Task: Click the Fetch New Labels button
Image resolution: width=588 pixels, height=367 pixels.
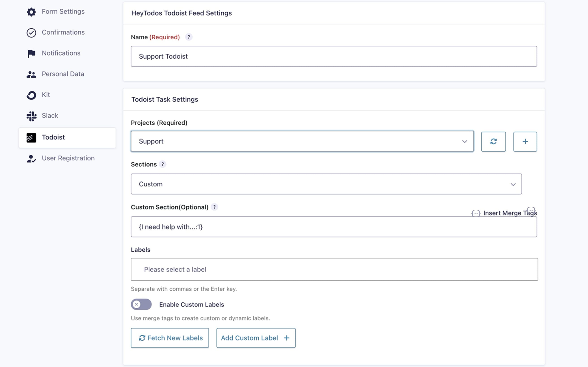Action: tap(170, 338)
